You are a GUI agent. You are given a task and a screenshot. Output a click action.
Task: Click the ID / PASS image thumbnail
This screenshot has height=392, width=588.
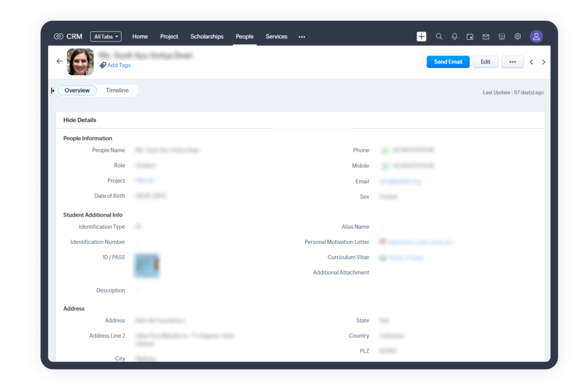(x=147, y=265)
